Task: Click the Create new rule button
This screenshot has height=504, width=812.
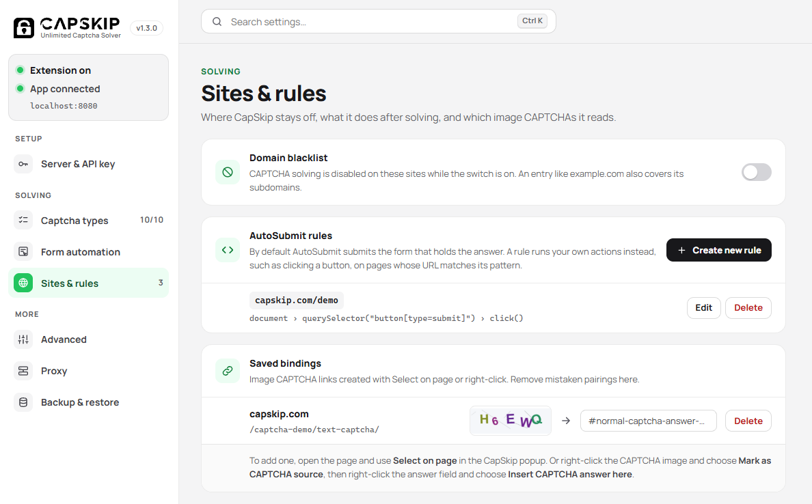Action: click(719, 250)
